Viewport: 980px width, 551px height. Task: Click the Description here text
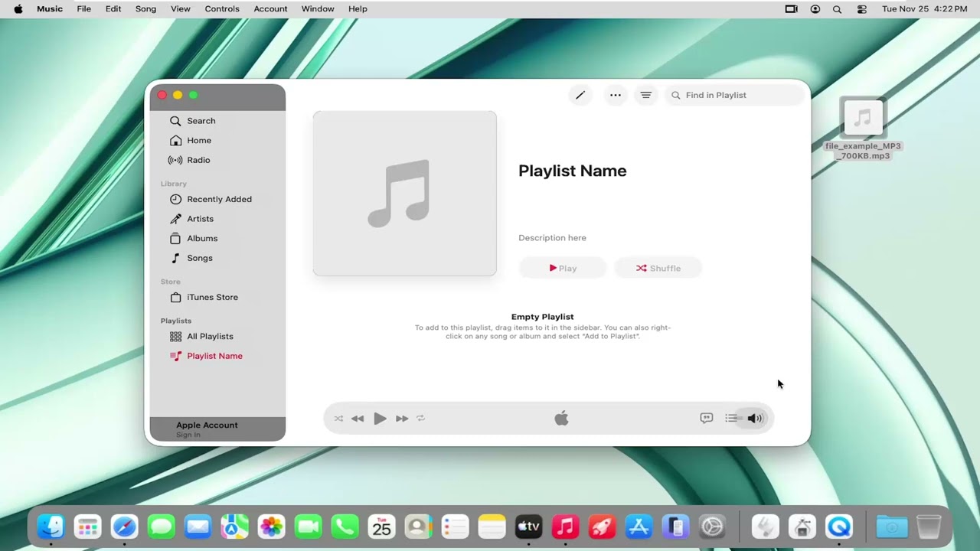tap(552, 238)
